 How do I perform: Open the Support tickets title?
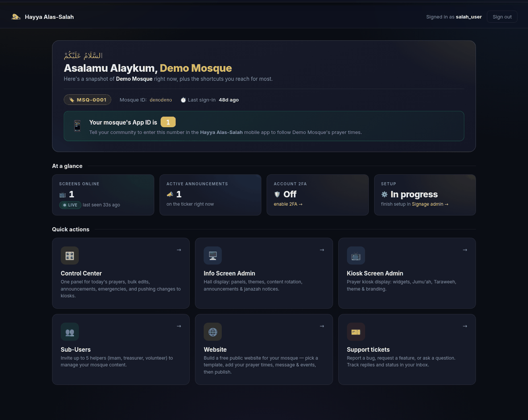point(368,350)
